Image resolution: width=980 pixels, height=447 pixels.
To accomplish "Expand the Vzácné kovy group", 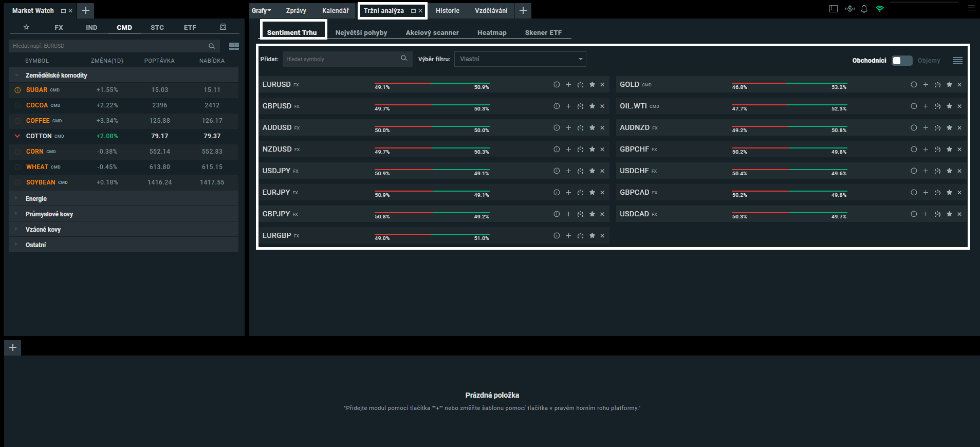I will pos(43,230).
